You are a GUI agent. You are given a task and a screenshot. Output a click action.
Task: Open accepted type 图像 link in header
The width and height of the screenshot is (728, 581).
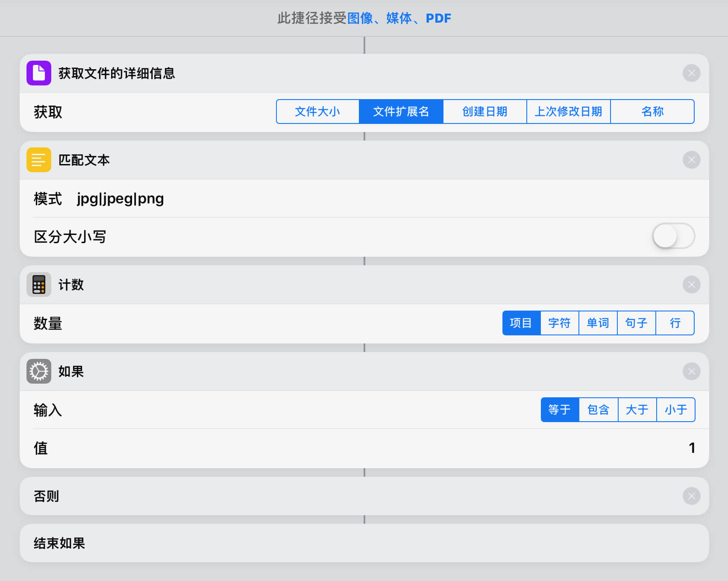click(360, 18)
